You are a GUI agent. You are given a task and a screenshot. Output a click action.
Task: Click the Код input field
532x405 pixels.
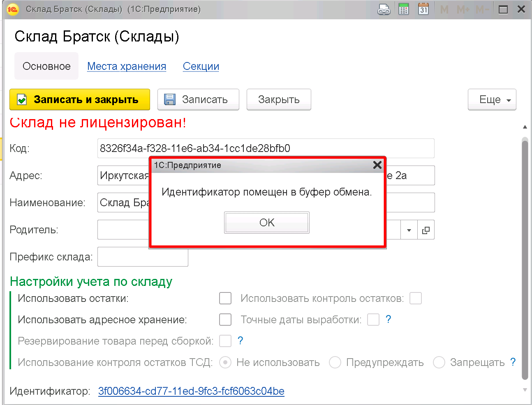click(x=266, y=148)
